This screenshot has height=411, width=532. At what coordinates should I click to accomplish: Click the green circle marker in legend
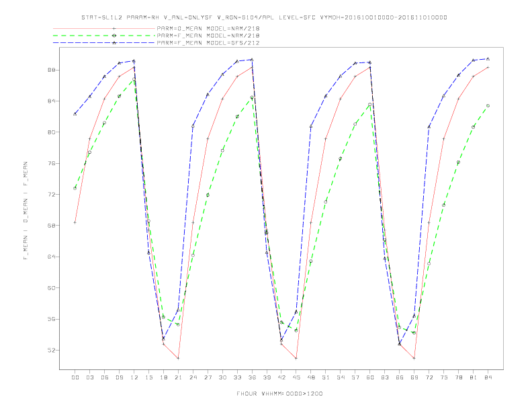point(114,36)
